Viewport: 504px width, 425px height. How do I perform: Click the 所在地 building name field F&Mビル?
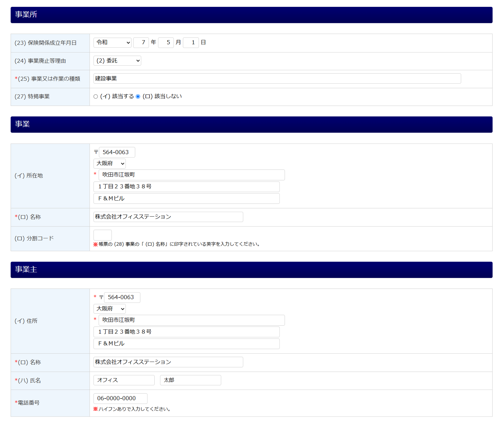(x=186, y=198)
